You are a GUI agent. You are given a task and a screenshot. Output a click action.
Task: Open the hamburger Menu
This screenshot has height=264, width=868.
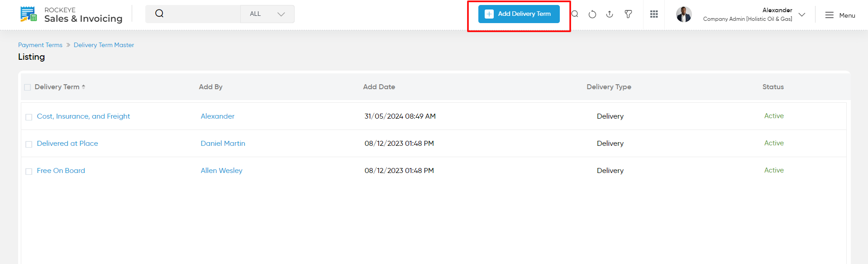(x=840, y=15)
